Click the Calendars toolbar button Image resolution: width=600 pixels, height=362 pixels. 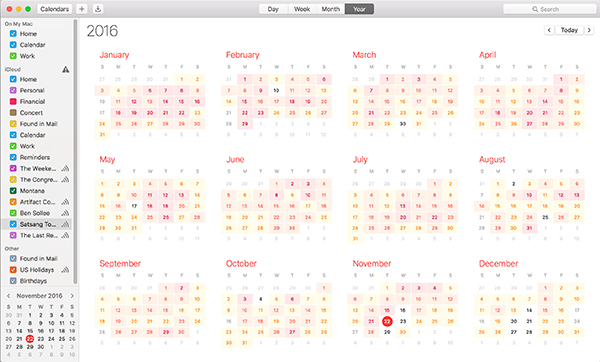point(55,9)
